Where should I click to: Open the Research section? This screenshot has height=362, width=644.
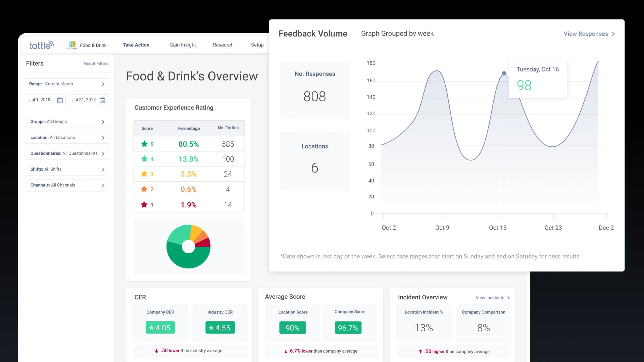(x=223, y=45)
